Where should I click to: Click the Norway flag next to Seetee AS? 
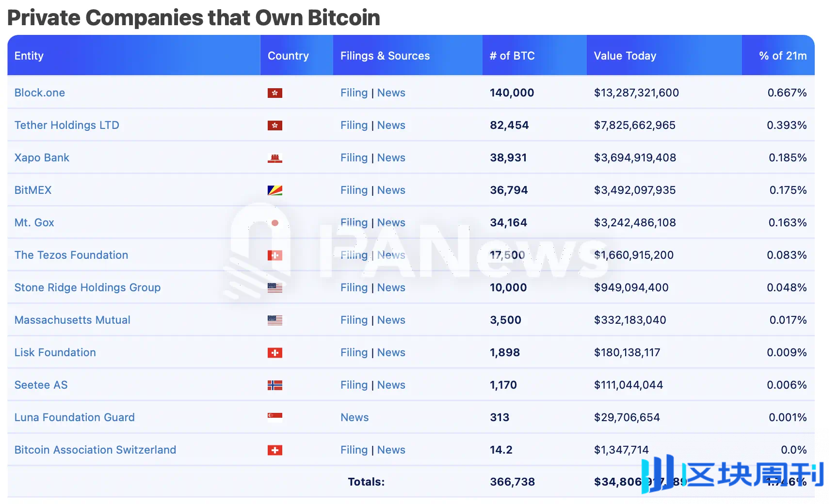click(x=274, y=385)
